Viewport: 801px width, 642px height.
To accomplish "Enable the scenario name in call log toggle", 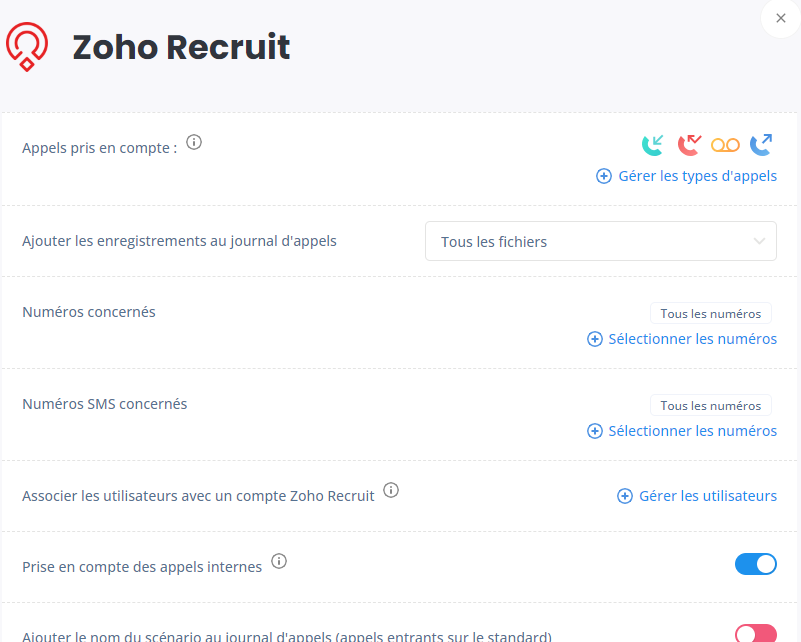I will [756, 633].
